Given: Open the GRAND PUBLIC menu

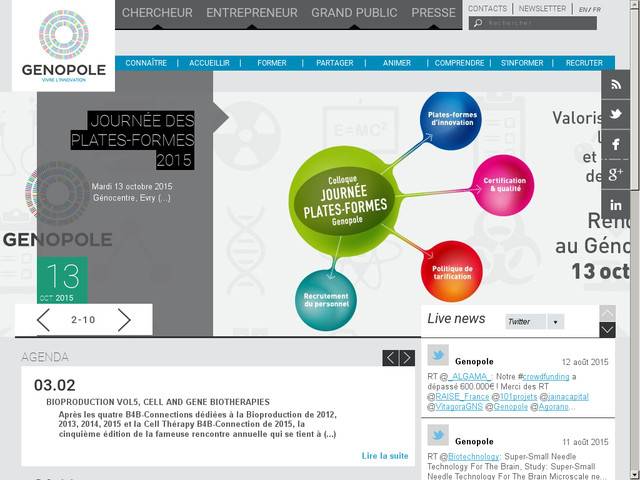Looking at the screenshot, I should (354, 13).
